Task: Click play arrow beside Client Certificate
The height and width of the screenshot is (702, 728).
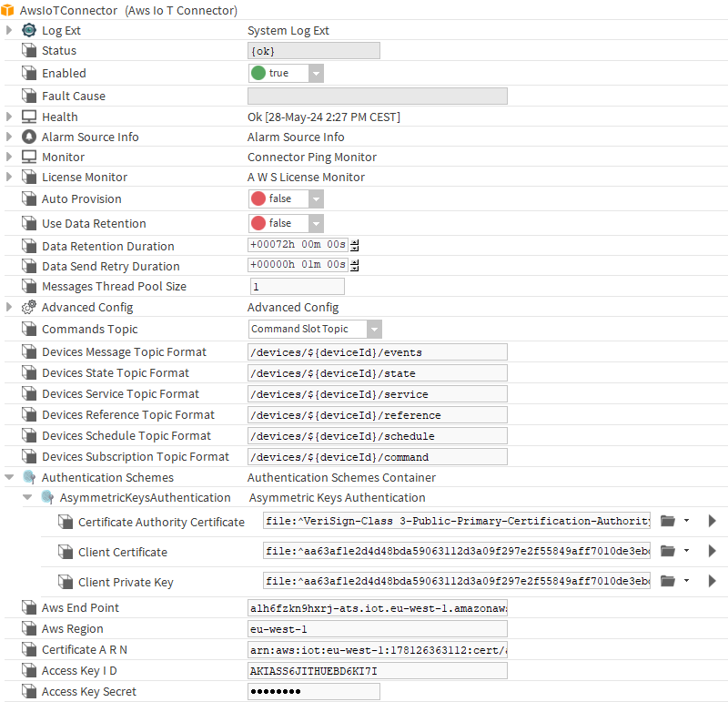Action: coord(712,551)
